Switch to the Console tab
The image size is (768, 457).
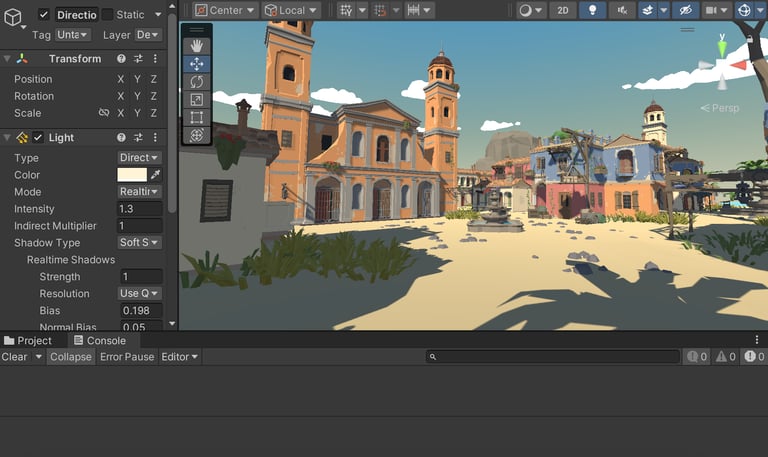99,341
